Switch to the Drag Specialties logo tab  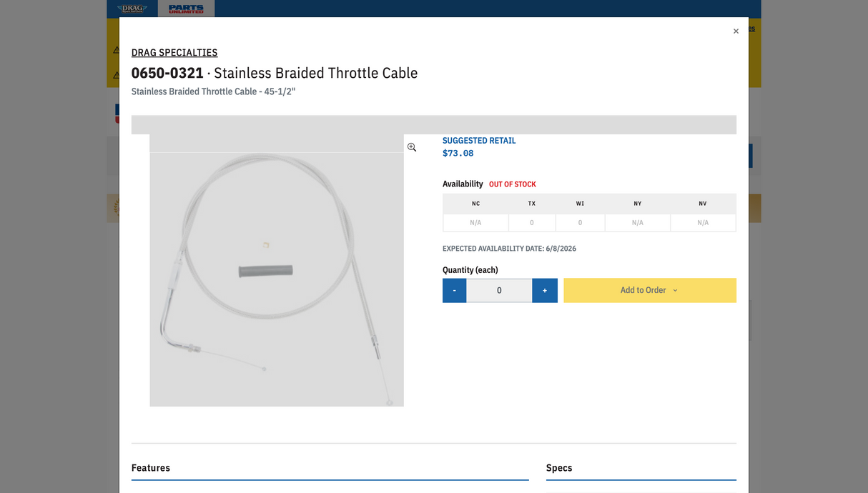pyautogui.click(x=132, y=9)
